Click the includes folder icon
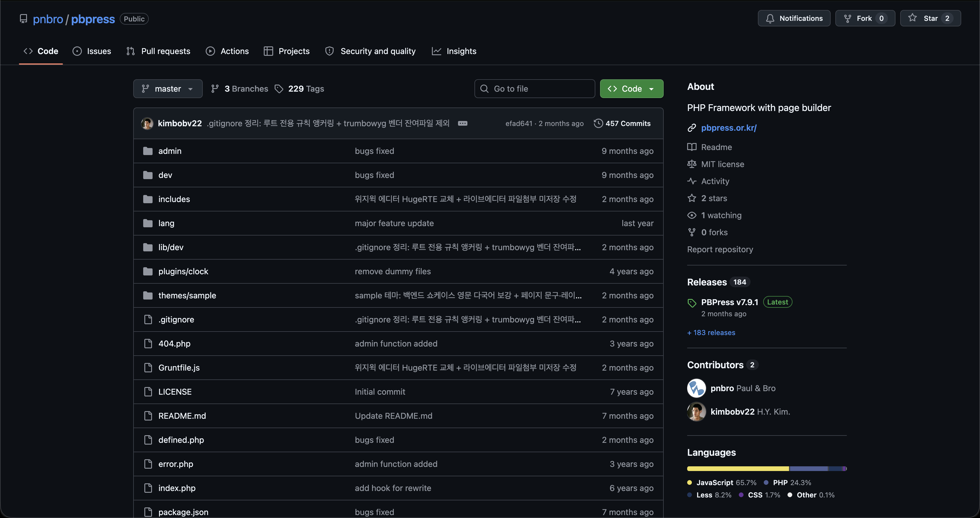The width and height of the screenshot is (980, 518). tap(148, 199)
